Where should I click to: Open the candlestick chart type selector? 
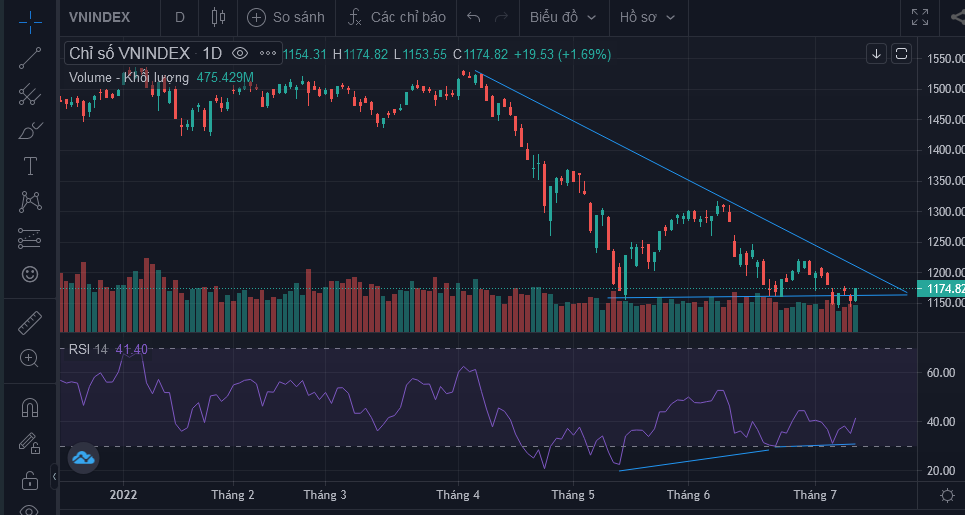click(x=219, y=17)
